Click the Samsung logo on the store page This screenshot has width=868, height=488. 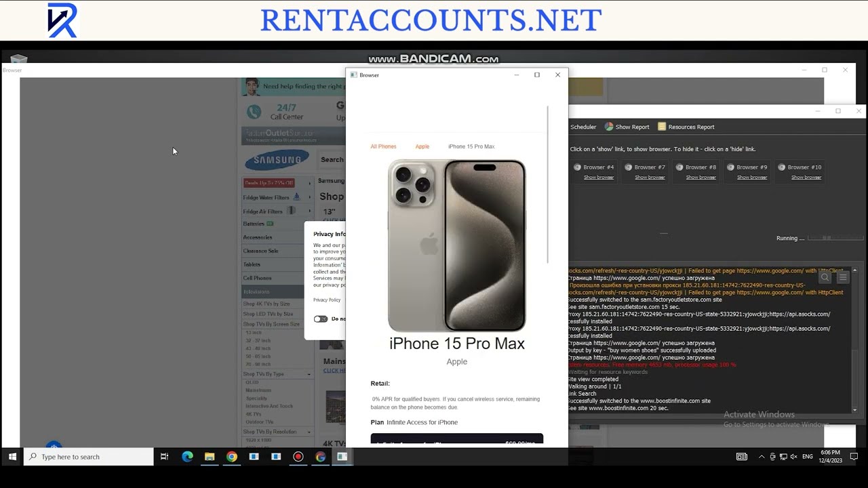277,160
